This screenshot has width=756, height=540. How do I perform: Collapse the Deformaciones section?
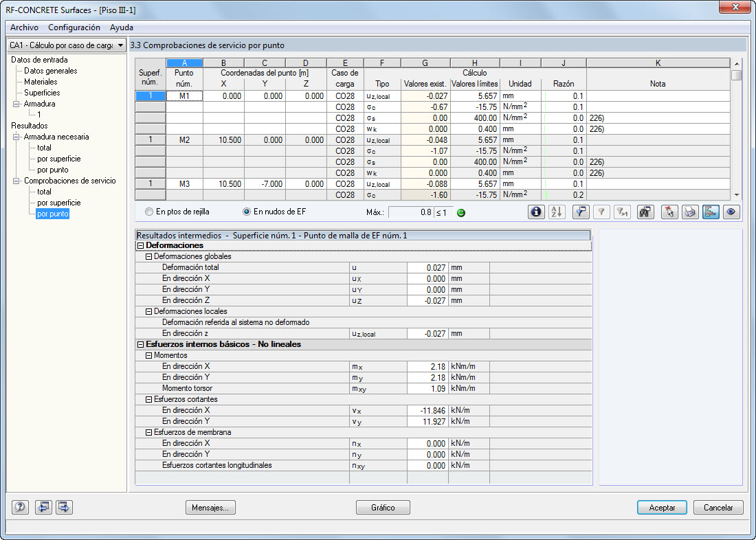(140, 245)
